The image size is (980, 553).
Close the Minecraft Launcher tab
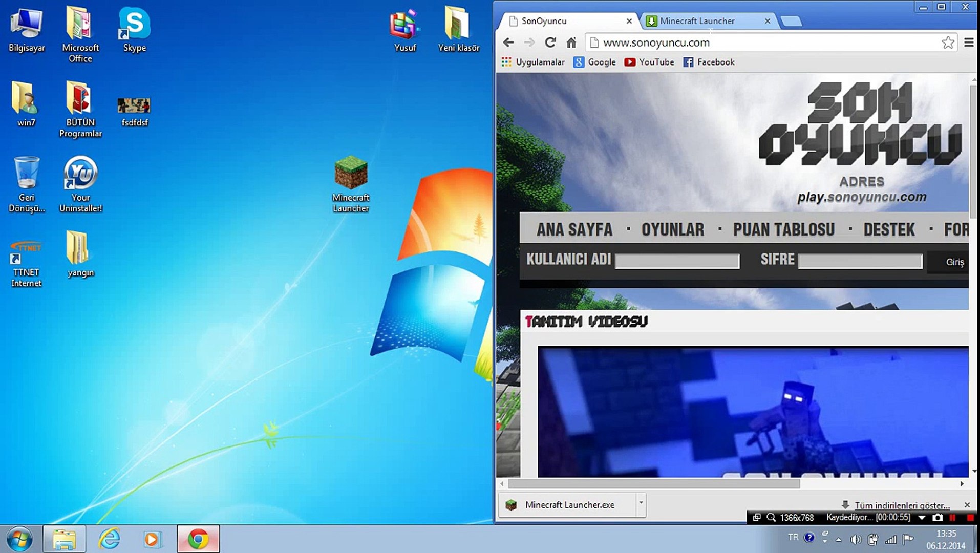point(768,21)
